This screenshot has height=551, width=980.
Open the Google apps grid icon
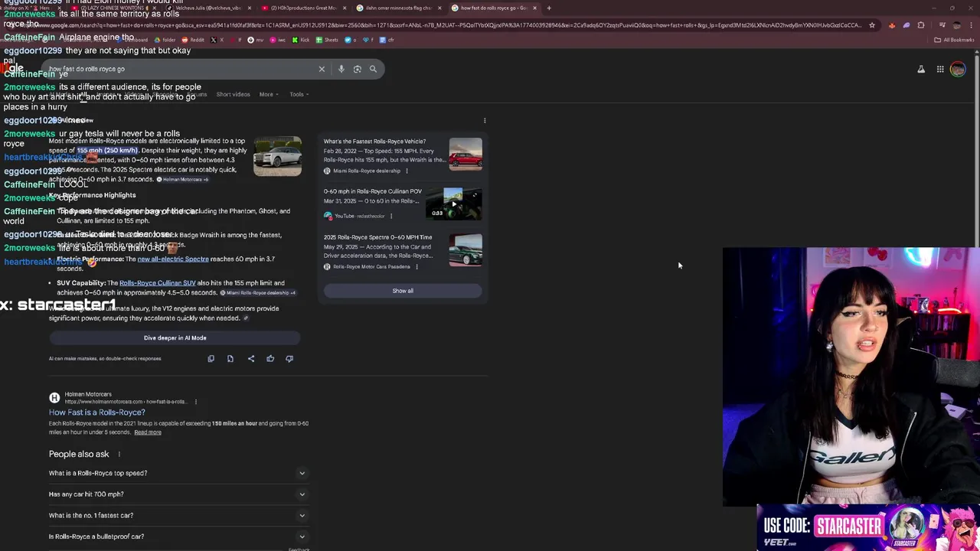940,69
